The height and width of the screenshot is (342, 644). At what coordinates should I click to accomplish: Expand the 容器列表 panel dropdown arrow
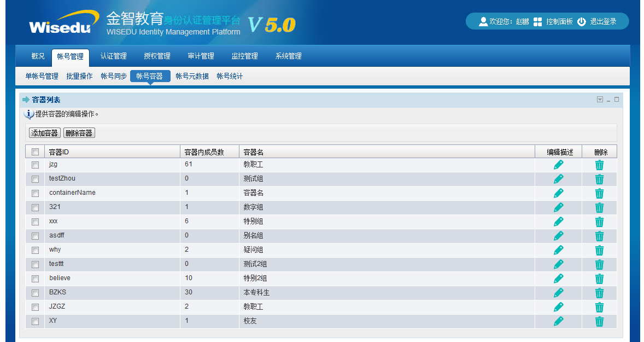(600, 100)
